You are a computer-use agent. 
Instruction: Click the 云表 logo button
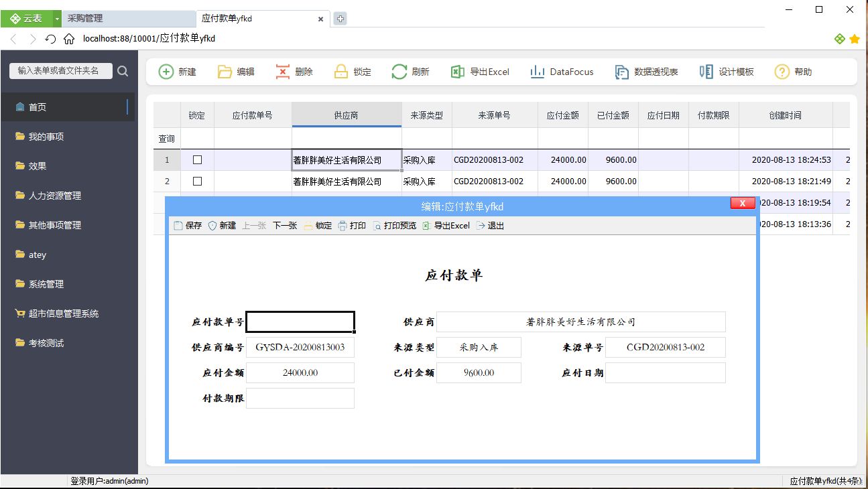click(27, 19)
